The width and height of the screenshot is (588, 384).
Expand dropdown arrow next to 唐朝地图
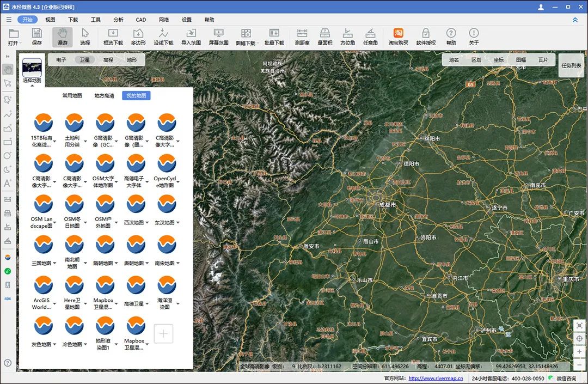(147, 263)
